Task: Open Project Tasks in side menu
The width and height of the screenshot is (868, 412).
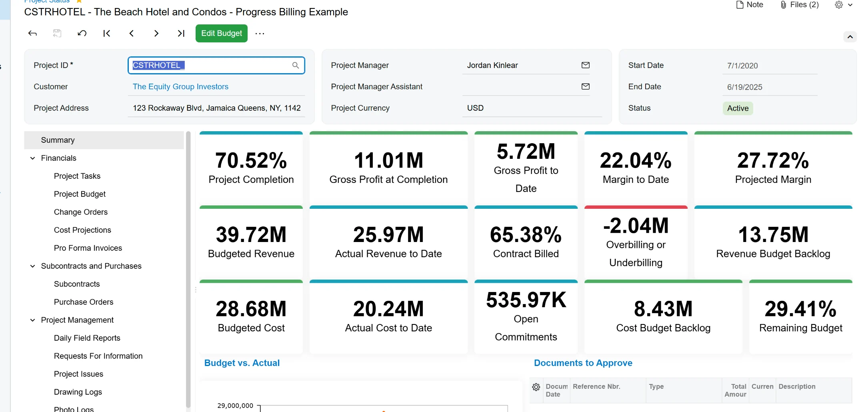Action: pyautogui.click(x=77, y=176)
